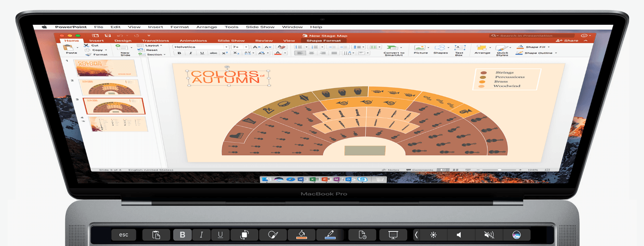Adjust the zoom slider in status bar

pos(499,170)
